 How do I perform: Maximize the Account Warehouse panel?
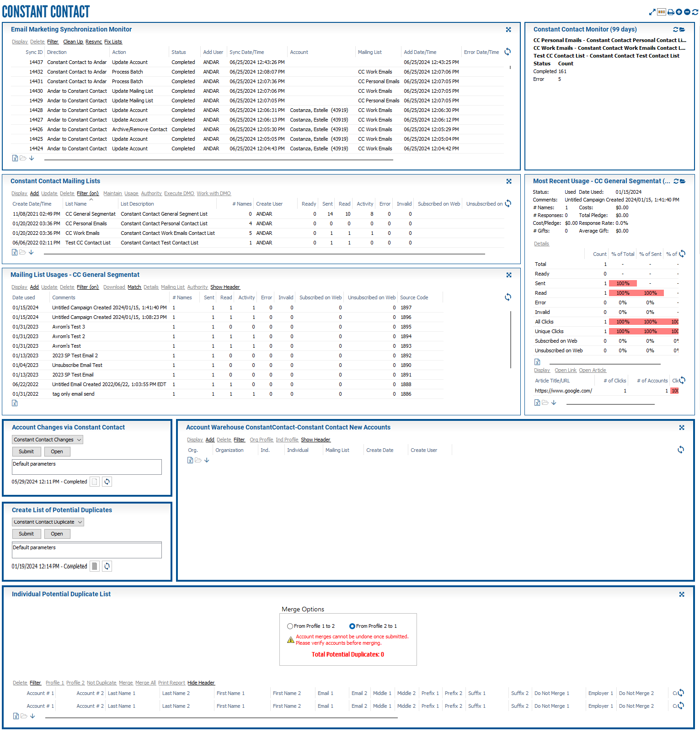tap(682, 428)
